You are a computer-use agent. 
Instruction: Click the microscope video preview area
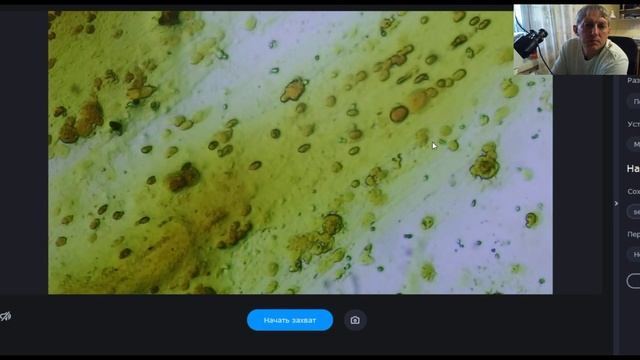(300, 152)
